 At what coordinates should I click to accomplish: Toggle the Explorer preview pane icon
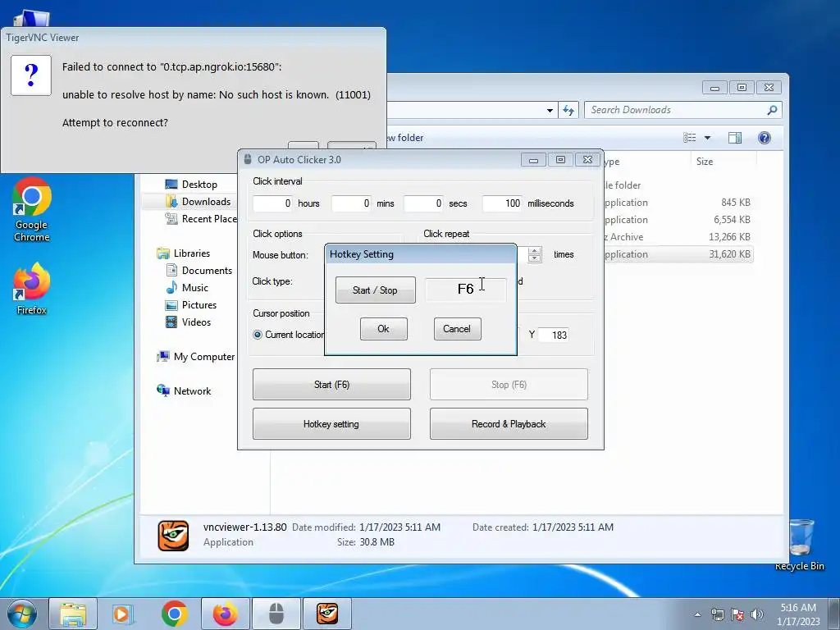[735, 138]
